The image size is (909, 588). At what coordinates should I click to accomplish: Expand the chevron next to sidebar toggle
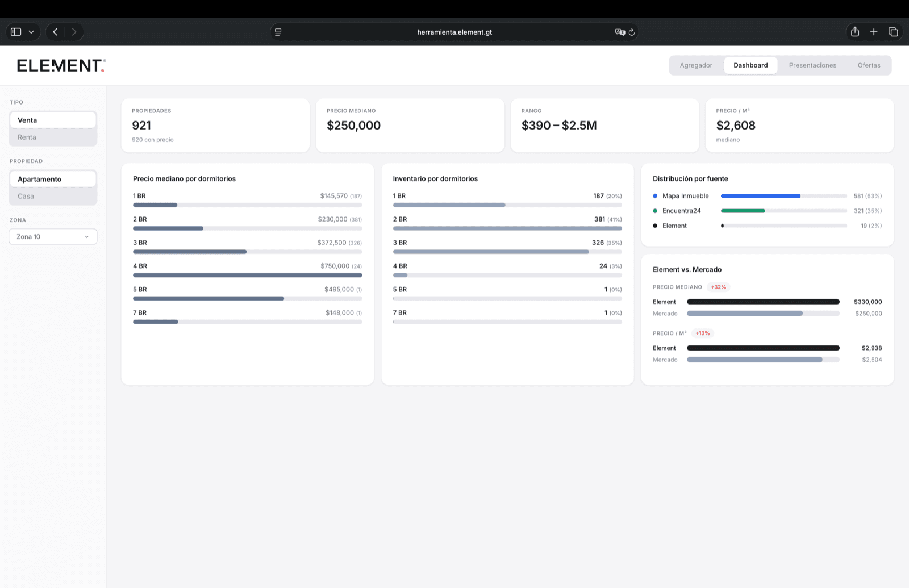pos(31,32)
